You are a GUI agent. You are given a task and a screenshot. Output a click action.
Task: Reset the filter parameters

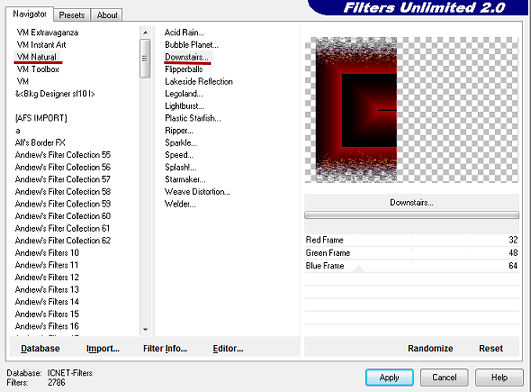[x=491, y=348]
